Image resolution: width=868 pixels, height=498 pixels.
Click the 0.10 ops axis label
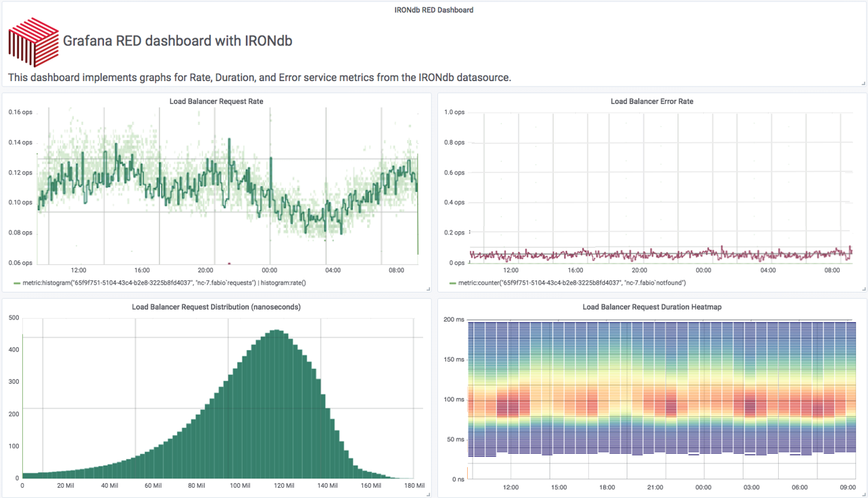tap(20, 203)
